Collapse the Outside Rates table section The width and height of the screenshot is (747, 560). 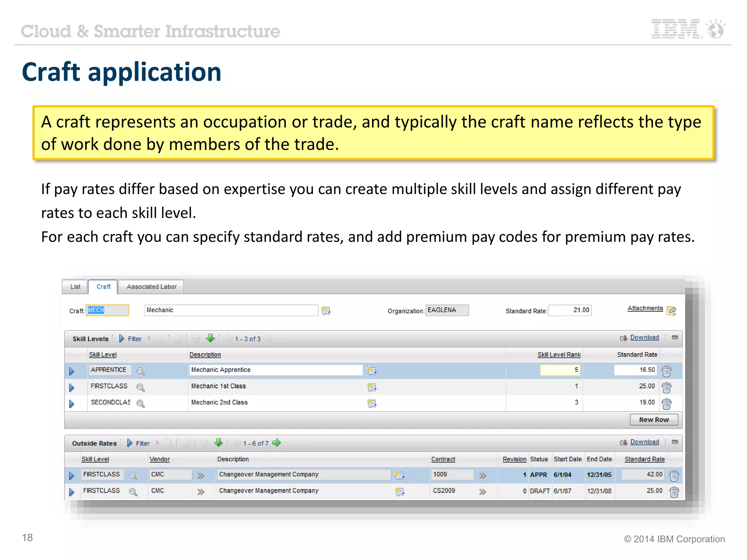coord(675,442)
